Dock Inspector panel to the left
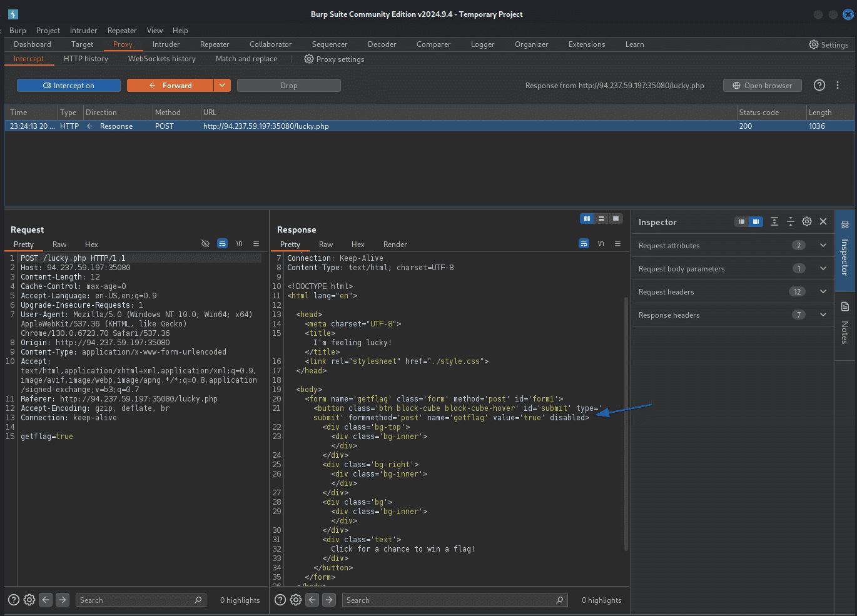857x616 pixels. click(x=741, y=221)
